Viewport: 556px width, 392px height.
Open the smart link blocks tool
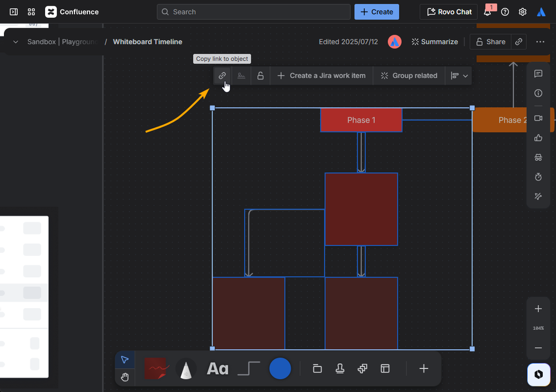(362, 369)
